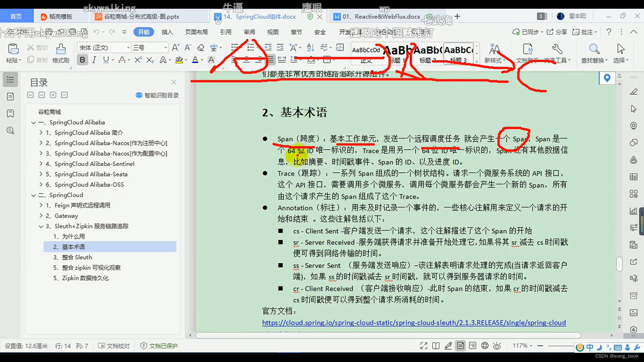
Task: Click the decrease font size icon
Action: pyautogui.click(x=188, y=48)
